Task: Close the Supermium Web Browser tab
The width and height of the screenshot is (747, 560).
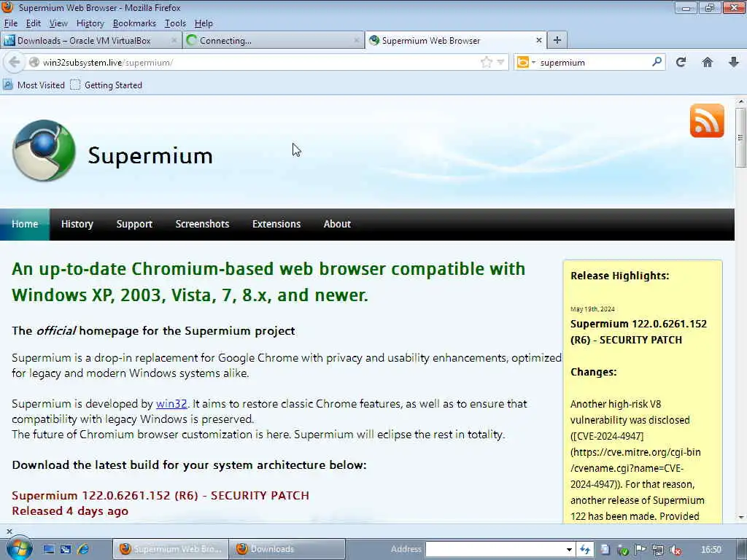Action: coord(539,41)
